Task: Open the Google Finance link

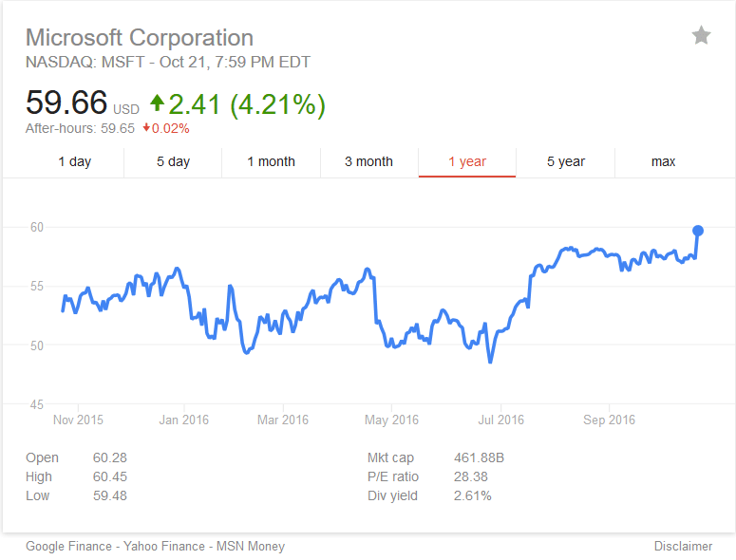Action: 68,547
